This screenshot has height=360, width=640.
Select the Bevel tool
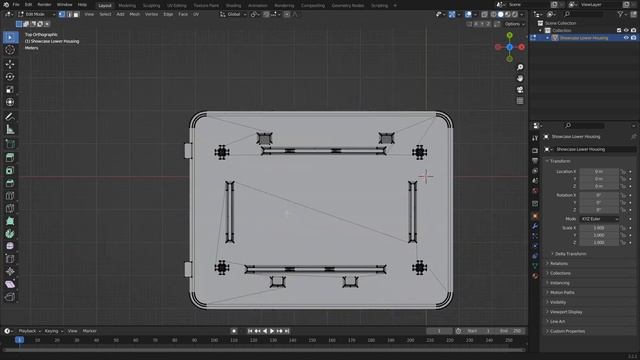pos(10,183)
